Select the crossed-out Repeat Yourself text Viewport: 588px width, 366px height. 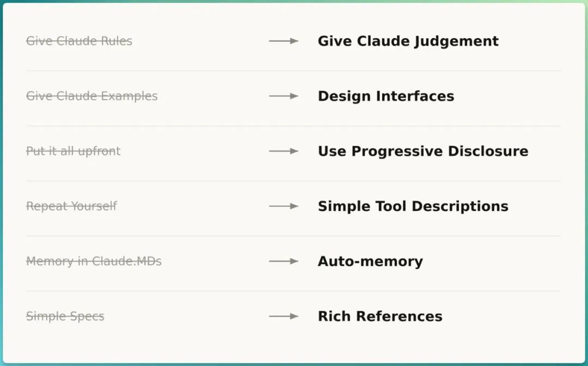click(x=71, y=206)
